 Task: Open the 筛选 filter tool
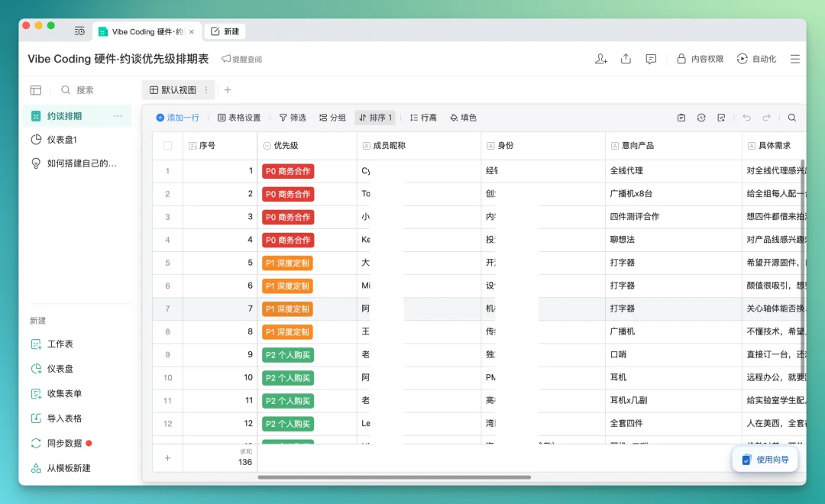click(x=293, y=118)
